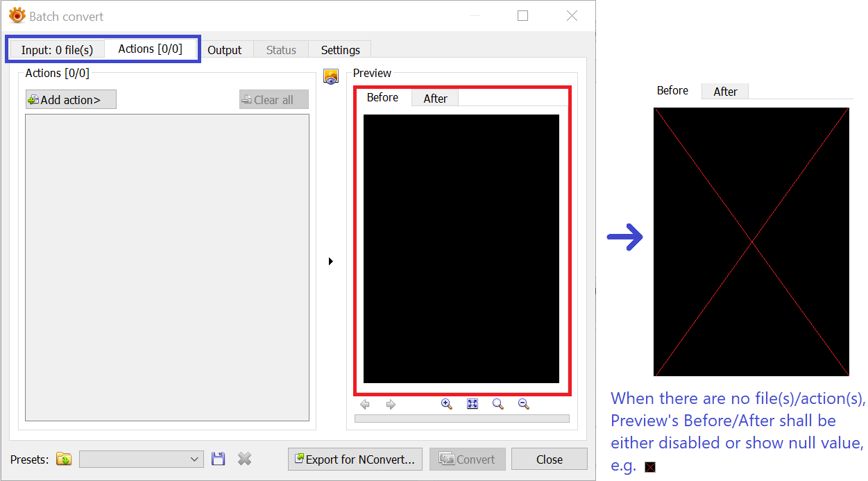Click inside the empty actions list box

pos(167,267)
